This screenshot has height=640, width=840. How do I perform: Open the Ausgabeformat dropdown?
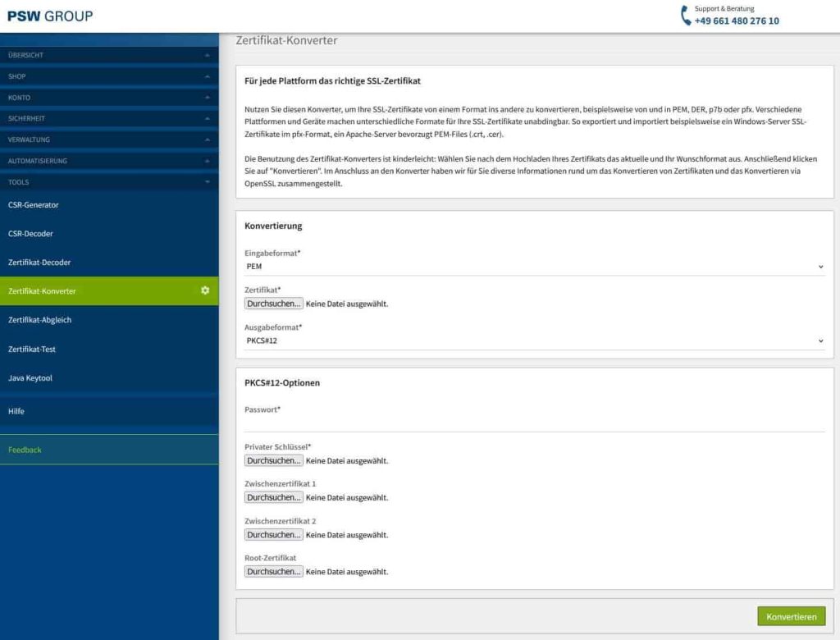(533, 340)
